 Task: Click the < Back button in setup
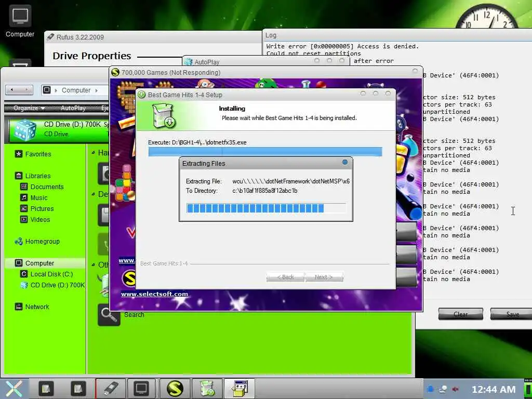285,277
